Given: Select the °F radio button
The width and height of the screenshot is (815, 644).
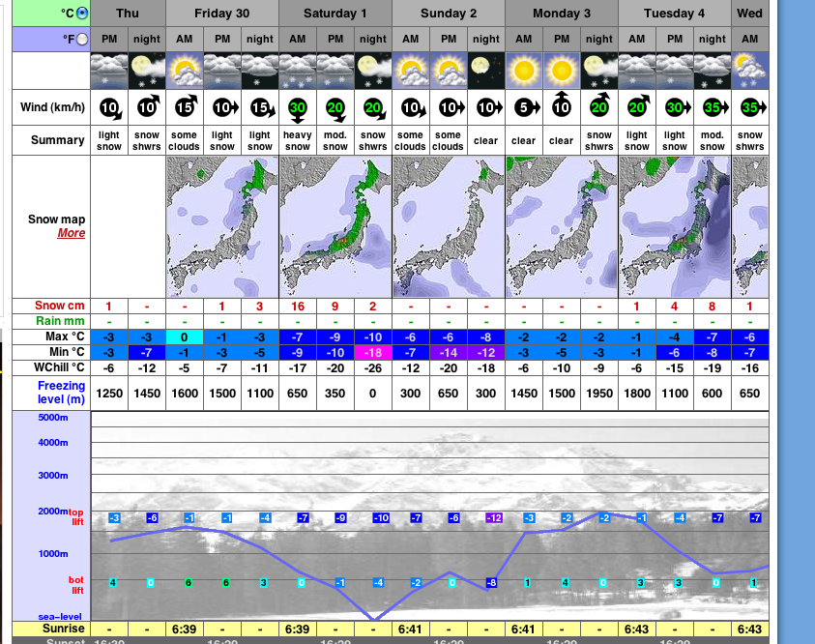Looking at the screenshot, I should pos(82,40).
